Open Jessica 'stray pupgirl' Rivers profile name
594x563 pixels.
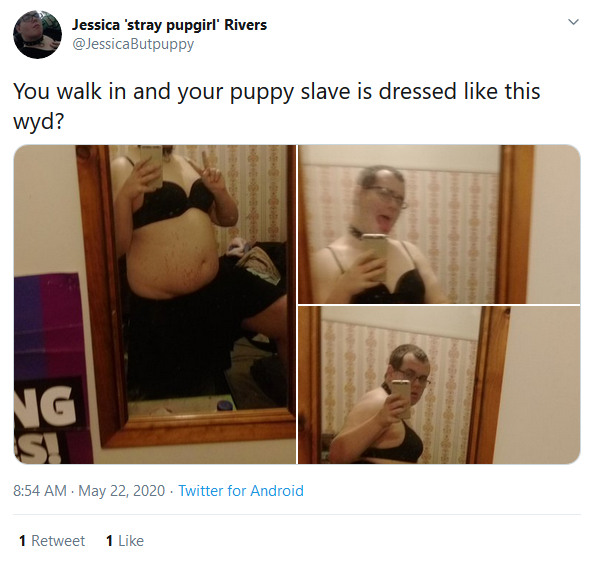[169, 25]
